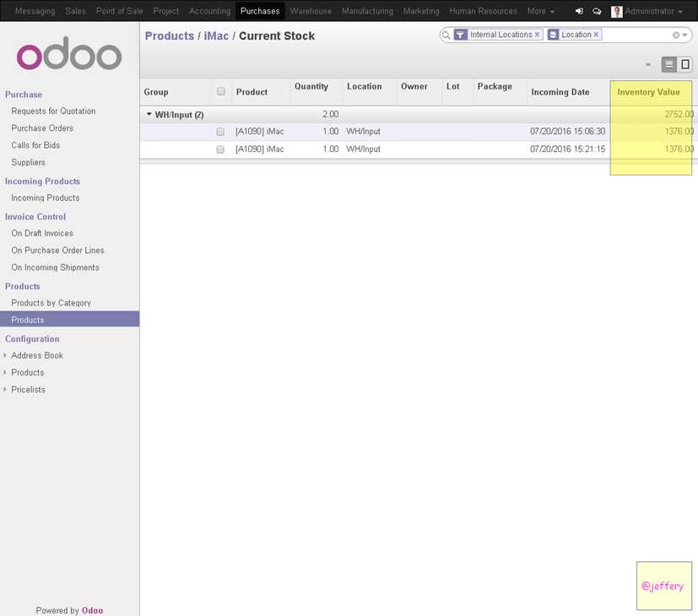Open the Messaging menu
698x616 pixels.
[x=35, y=11]
